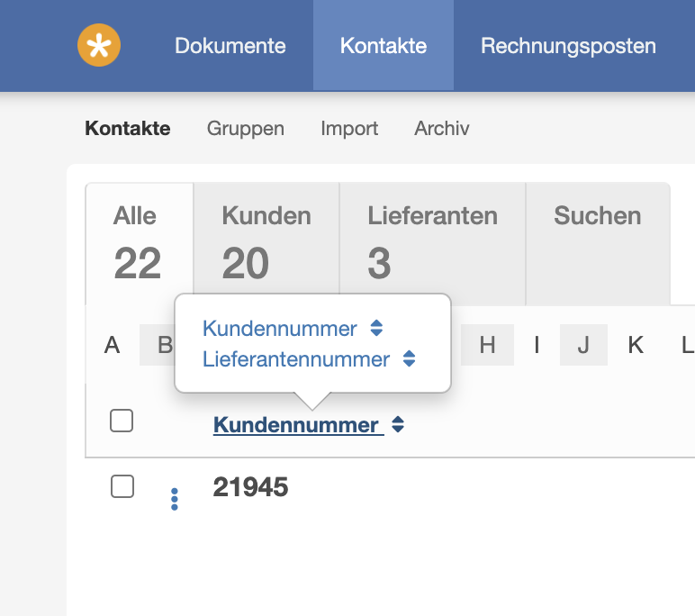Check the box for contact 21945
695x616 pixels.
[122, 486]
